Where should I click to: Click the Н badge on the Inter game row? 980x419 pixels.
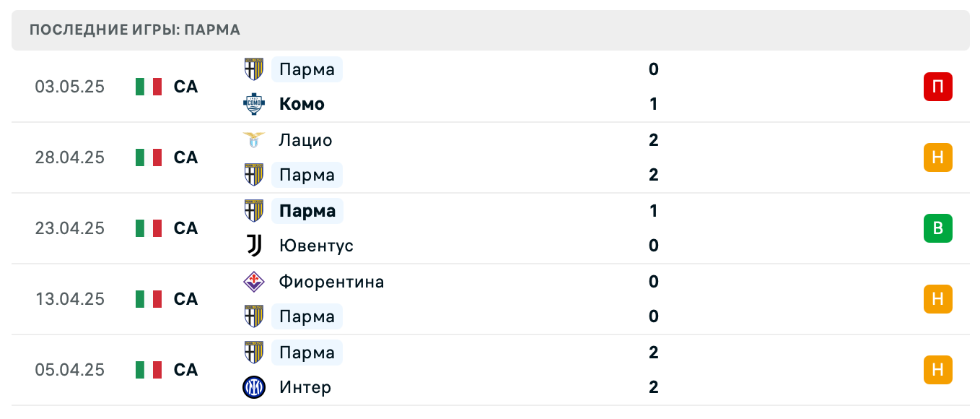938,370
